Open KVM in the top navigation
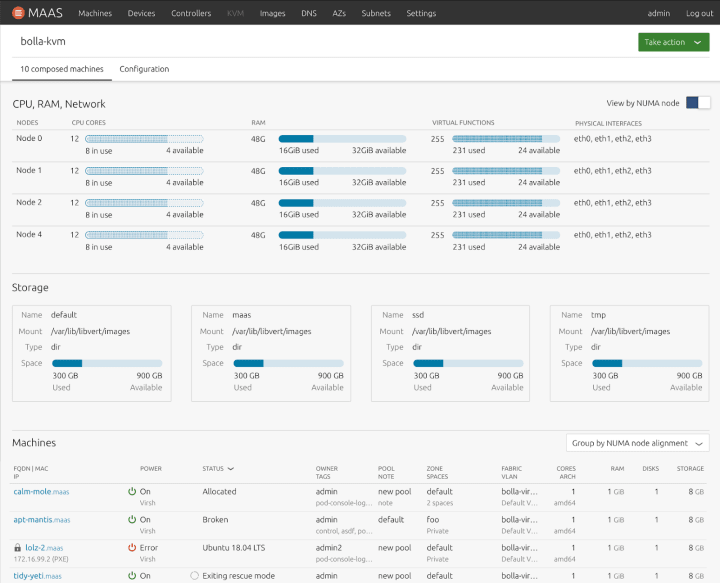This screenshot has width=720, height=583. pos(235,13)
